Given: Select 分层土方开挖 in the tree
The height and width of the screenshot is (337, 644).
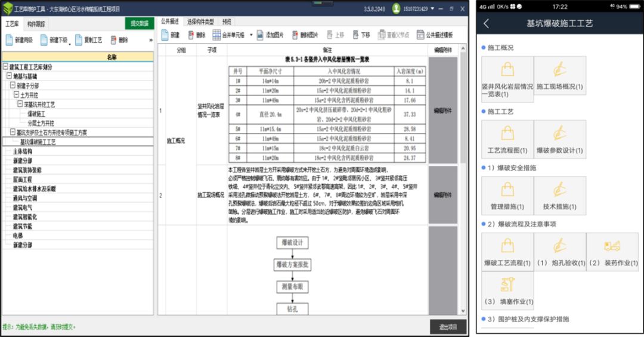Looking at the screenshot, I should tap(41, 123).
